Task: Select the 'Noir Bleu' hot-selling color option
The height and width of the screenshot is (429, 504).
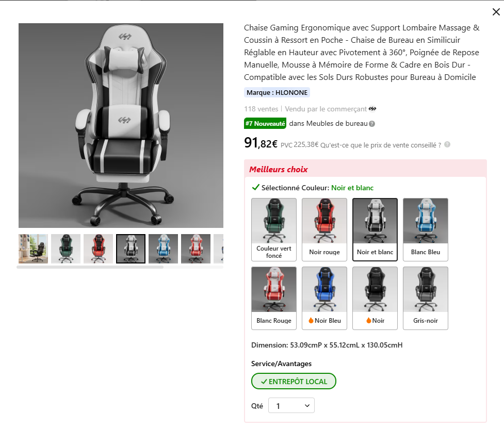Action: [x=324, y=298]
